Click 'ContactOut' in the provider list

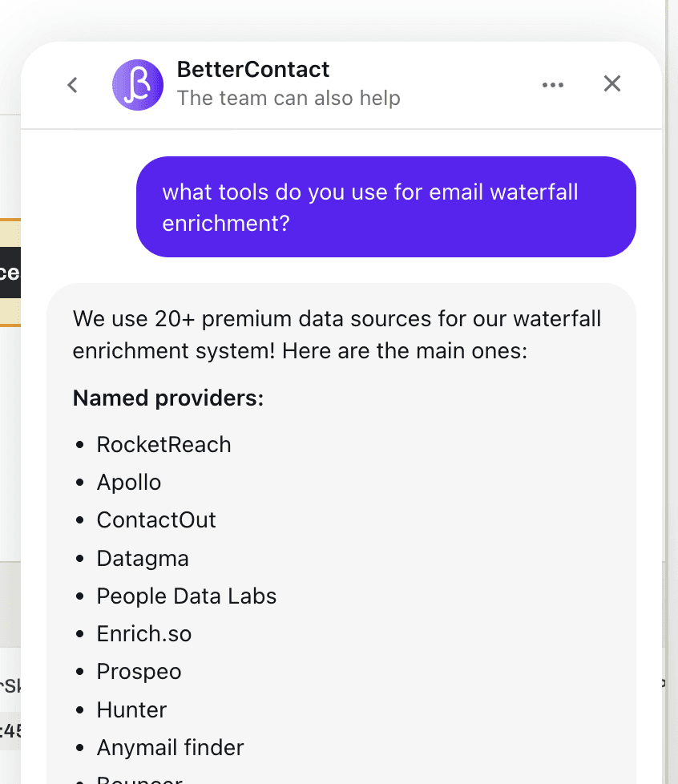click(x=156, y=519)
